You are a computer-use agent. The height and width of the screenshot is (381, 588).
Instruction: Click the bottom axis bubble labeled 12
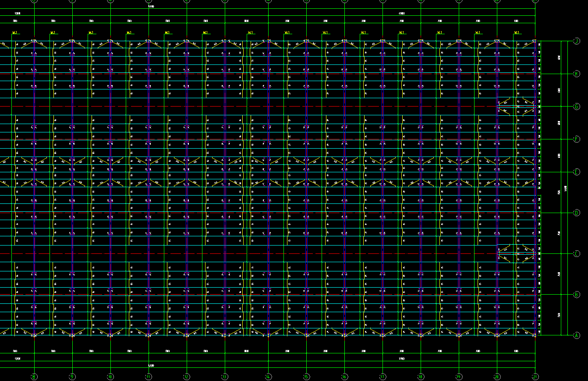coord(187,376)
